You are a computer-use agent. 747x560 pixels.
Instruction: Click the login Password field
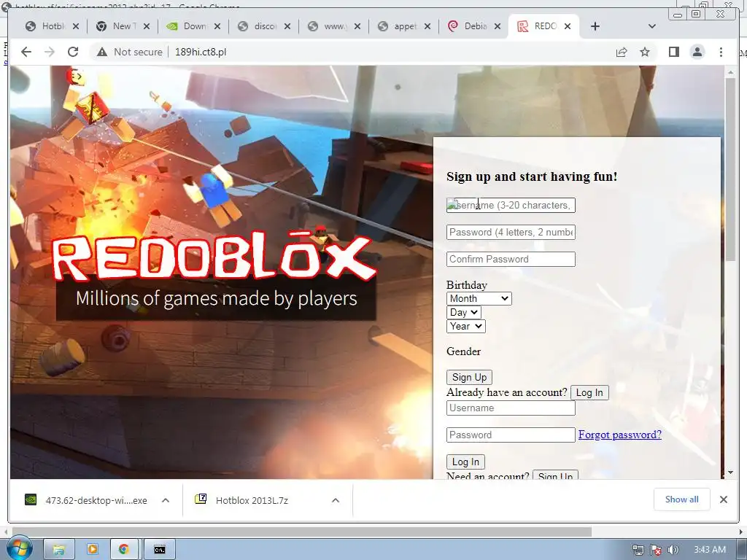click(x=511, y=435)
